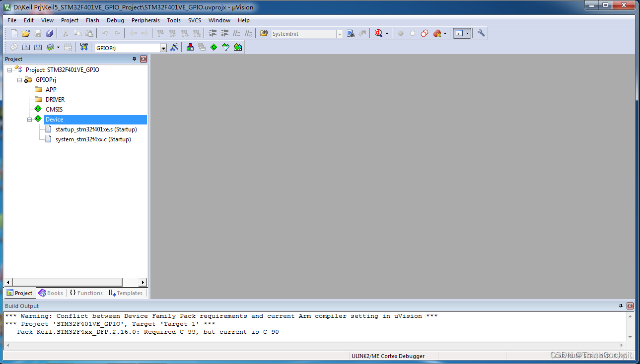This screenshot has height=364, width=640.
Task: Collapse the Project: STM32F401VE_GPIO root node
Action: [x=9, y=70]
